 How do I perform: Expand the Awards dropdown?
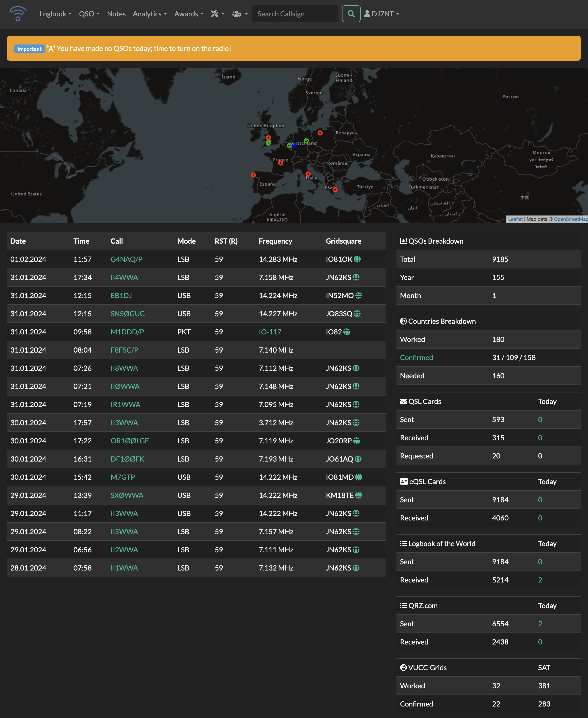[189, 14]
